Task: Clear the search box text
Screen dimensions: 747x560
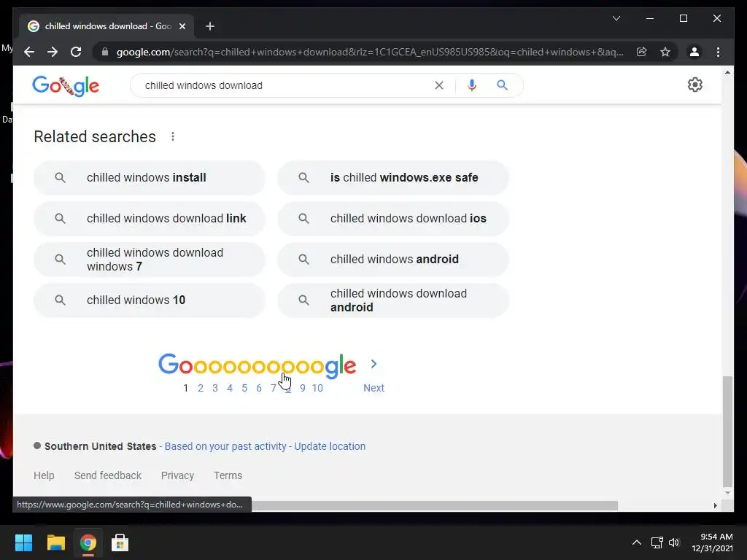Action: click(438, 85)
